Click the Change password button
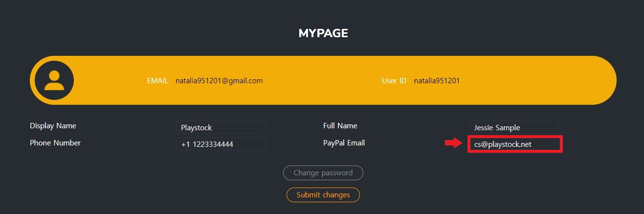This screenshot has width=644, height=214. [323, 173]
